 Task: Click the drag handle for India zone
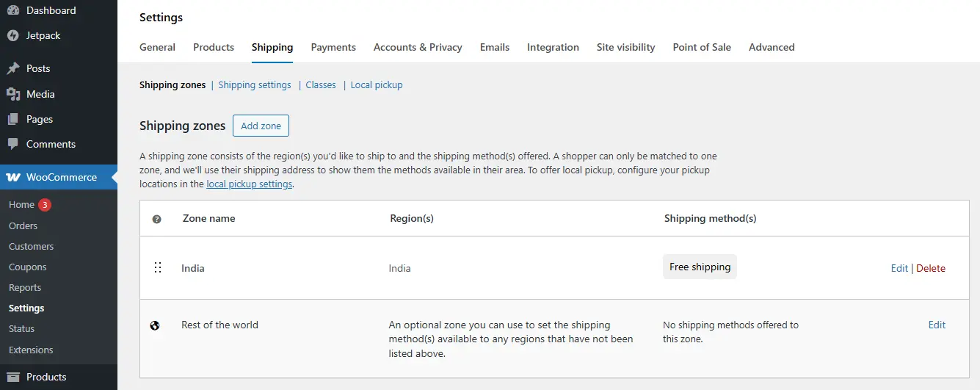click(157, 268)
